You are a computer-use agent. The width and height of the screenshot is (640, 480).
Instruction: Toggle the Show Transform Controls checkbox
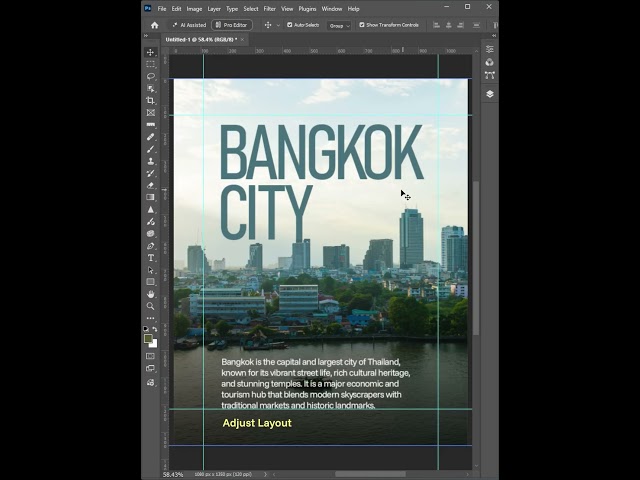(362, 25)
